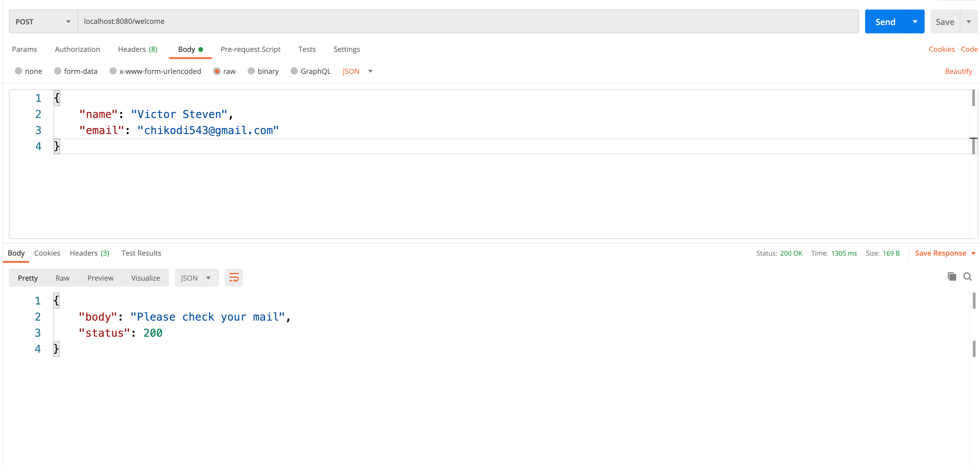Switch to the Authorization tab
Image resolution: width=980 pixels, height=466 pixels.
coord(77,49)
